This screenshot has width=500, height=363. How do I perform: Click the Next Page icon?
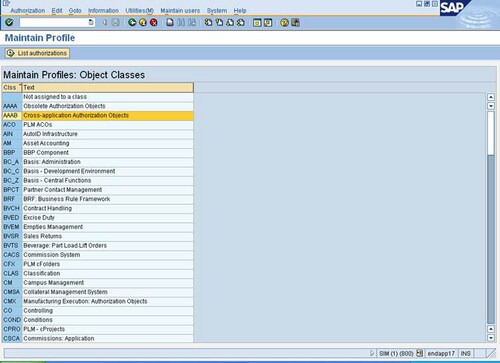tap(230, 22)
